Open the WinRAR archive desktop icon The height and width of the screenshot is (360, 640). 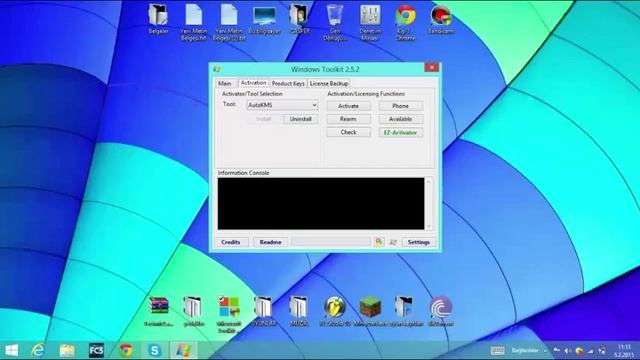(158, 311)
